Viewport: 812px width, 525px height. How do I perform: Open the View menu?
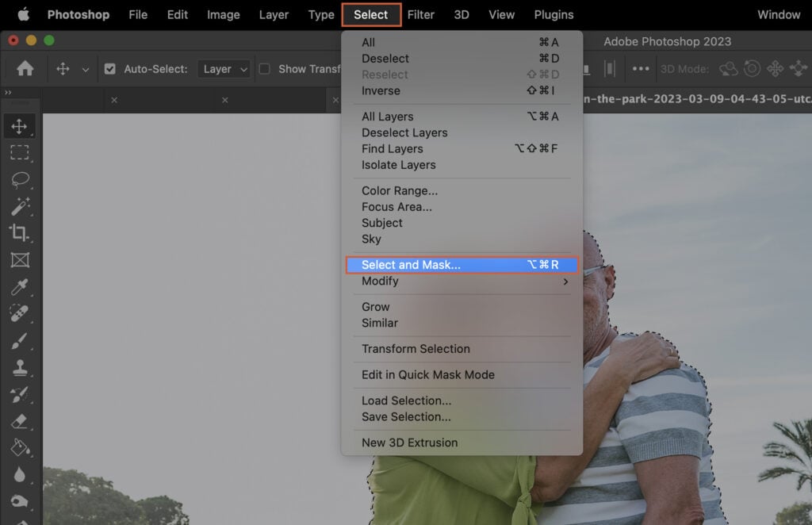501,14
